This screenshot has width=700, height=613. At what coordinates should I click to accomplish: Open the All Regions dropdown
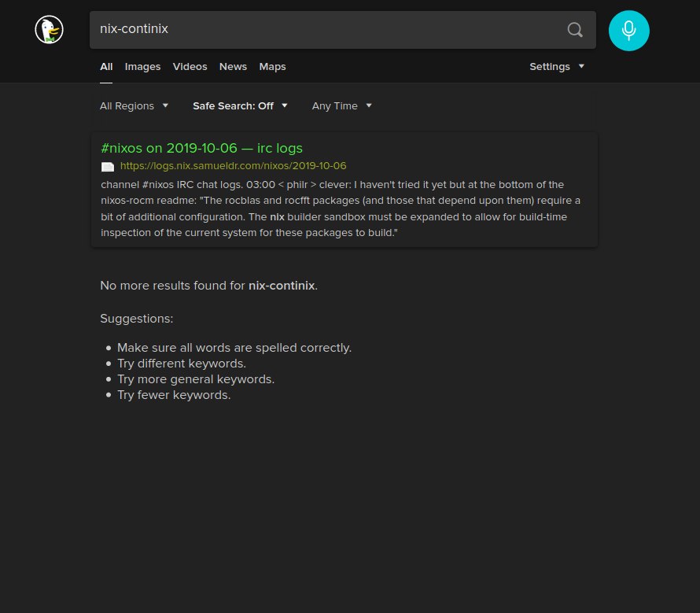[x=134, y=106]
